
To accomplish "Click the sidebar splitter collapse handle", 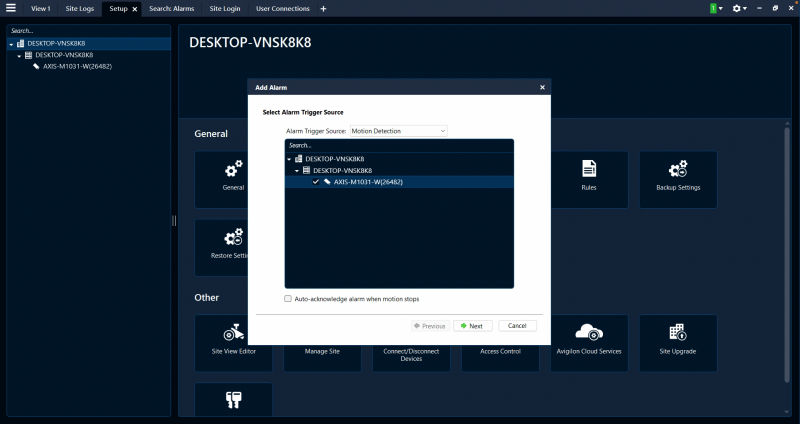I will [x=174, y=220].
